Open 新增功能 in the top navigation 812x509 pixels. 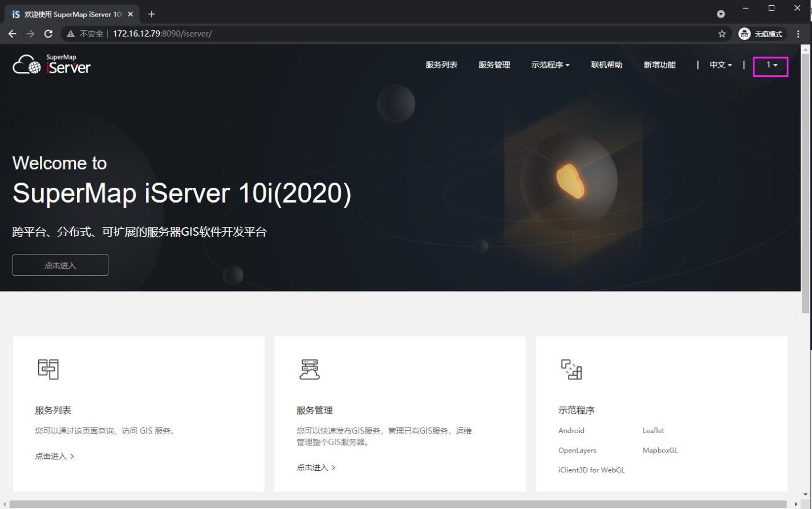point(660,64)
